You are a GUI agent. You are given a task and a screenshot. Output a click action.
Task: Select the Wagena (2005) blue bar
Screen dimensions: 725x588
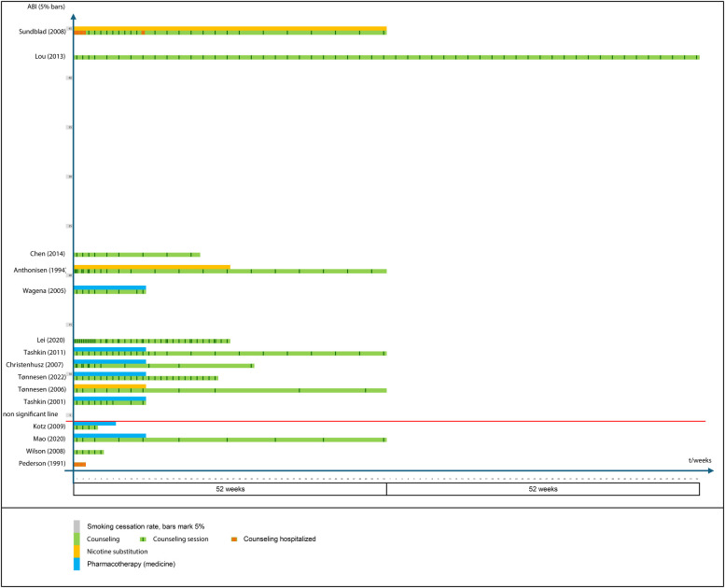(x=110, y=287)
